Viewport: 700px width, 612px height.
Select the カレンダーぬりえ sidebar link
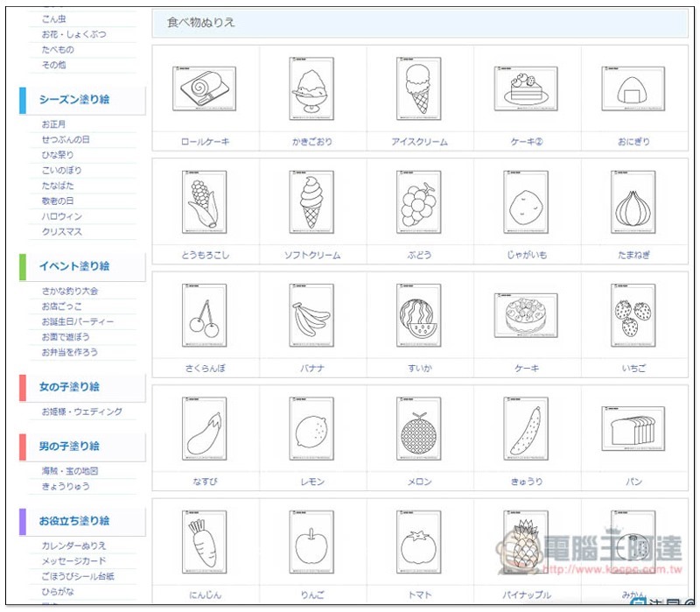coord(73,545)
